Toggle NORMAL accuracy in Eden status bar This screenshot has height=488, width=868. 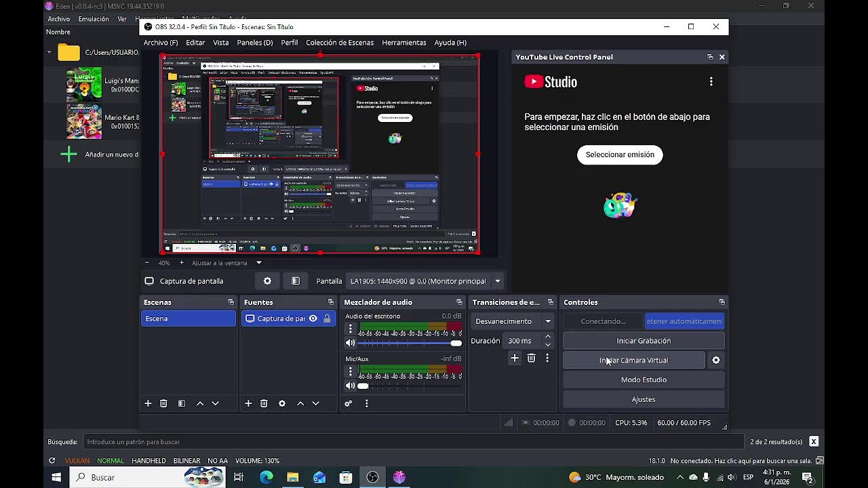(110, 461)
